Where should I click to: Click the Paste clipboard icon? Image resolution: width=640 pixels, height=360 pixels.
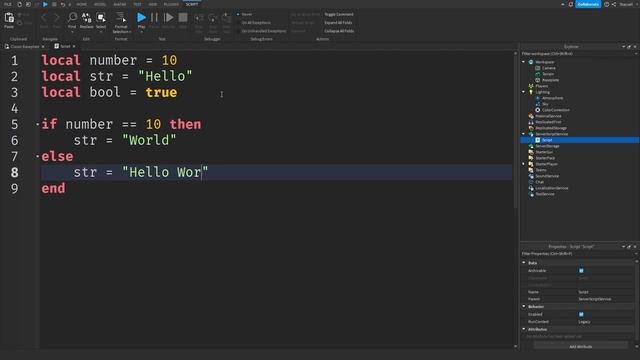(9, 18)
